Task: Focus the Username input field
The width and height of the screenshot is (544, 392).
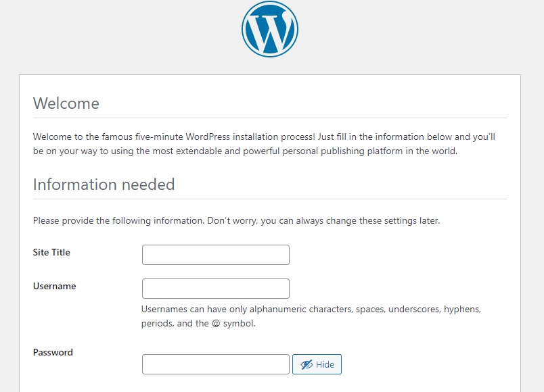Action: click(x=215, y=289)
